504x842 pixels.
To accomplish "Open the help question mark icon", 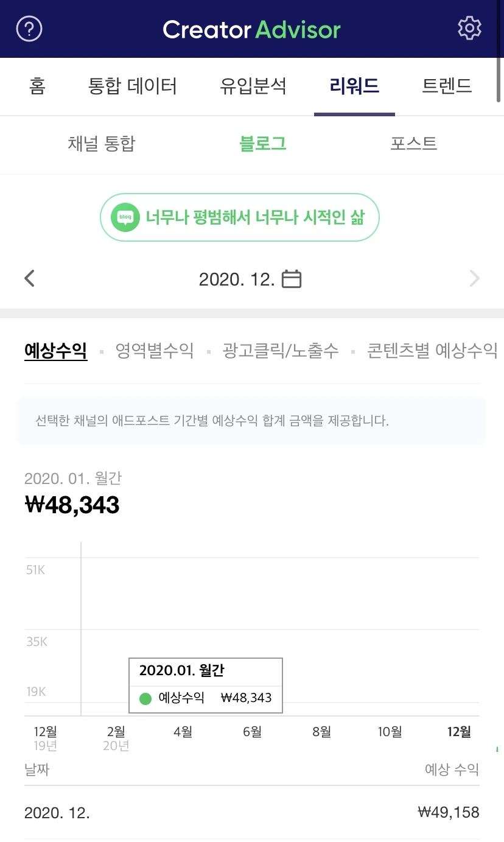I will point(29,29).
